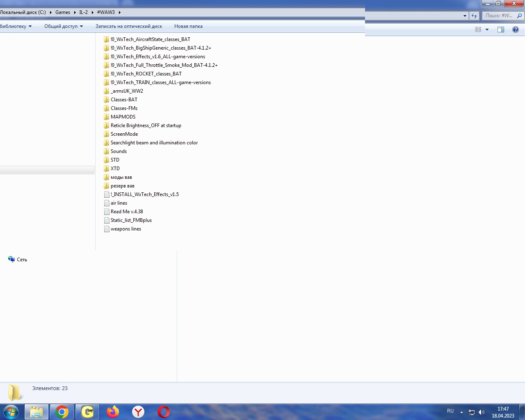This screenshot has height=420, width=525.
Task: Click the Show desktop button
Action: click(x=522, y=412)
